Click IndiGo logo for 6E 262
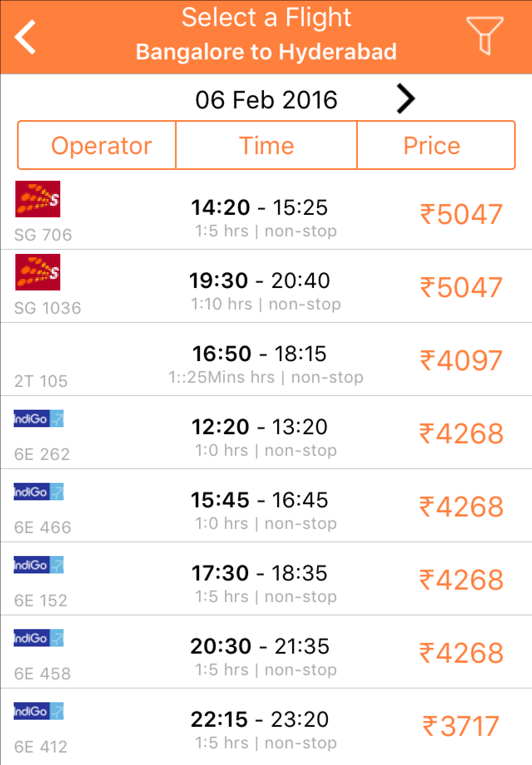The height and width of the screenshot is (765, 532). pyautogui.click(x=39, y=418)
